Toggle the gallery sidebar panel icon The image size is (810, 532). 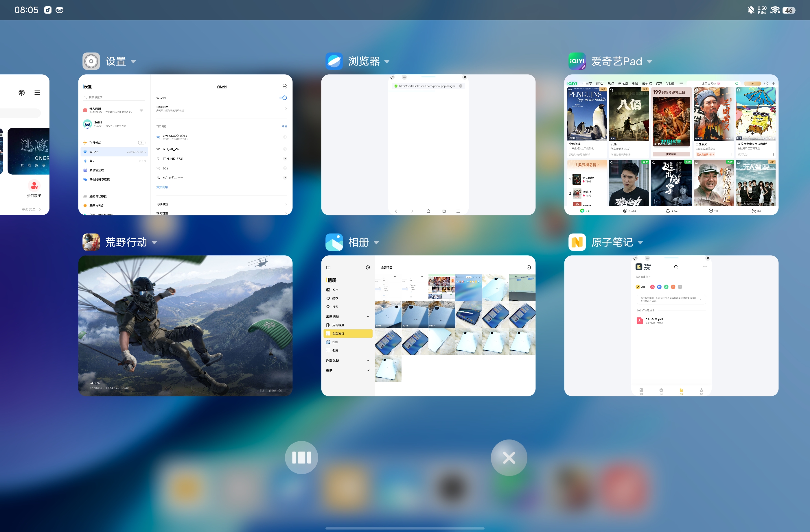(328, 268)
